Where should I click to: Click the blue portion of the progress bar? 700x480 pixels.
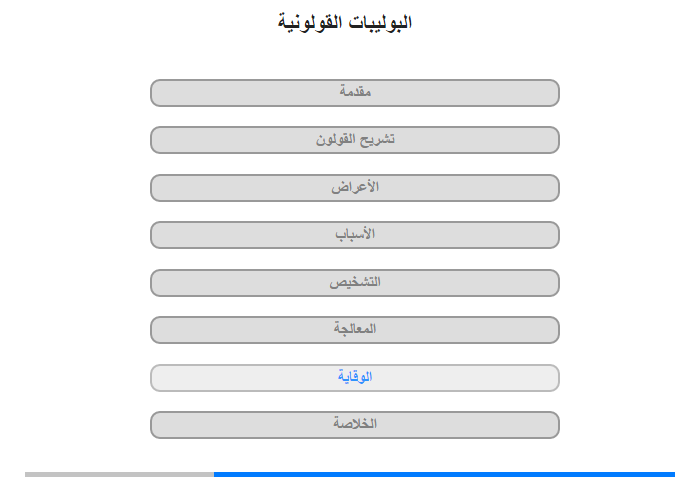tap(444, 474)
